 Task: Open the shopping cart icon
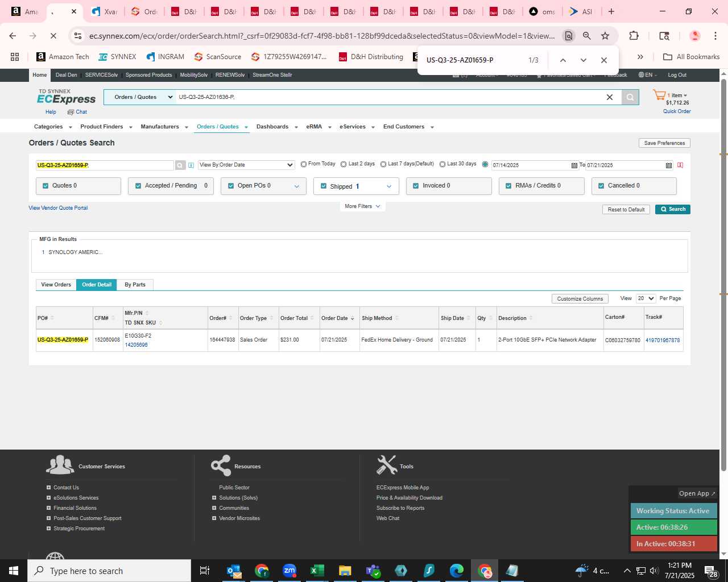[x=659, y=95]
